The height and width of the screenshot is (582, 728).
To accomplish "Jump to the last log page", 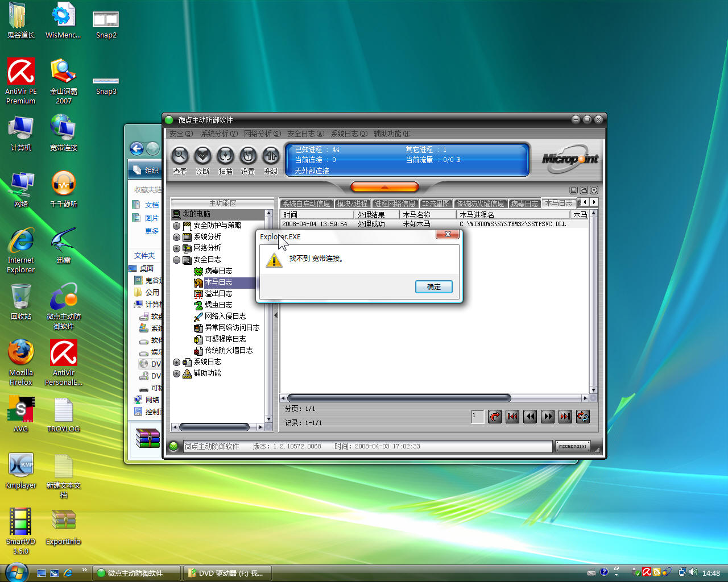I will coord(565,417).
